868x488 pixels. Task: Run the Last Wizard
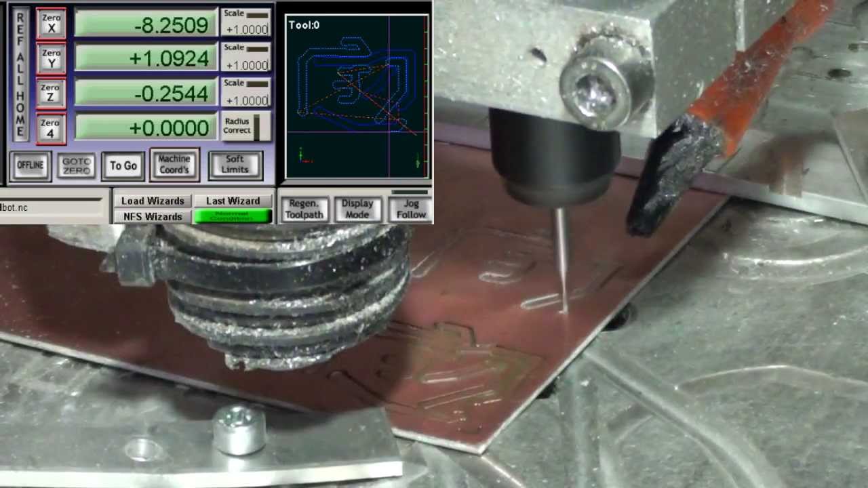click(x=233, y=201)
